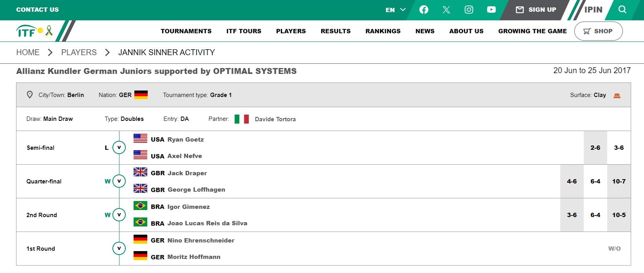This screenshot has height=273, width=644.
Task: Open the search magnifier icon
Action: coord(622,10)
